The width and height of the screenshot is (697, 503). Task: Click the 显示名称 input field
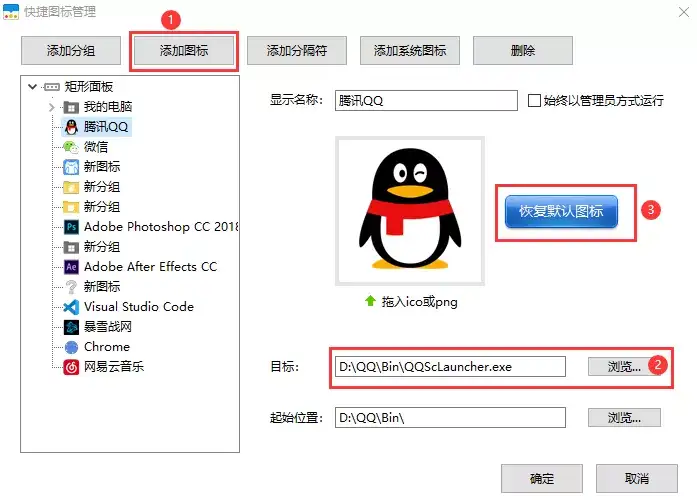pos(426,100)
